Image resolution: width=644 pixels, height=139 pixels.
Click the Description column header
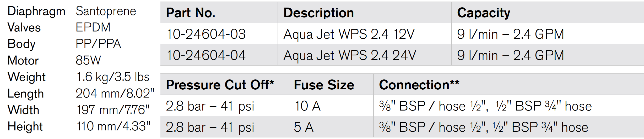(x=318, y=13)
